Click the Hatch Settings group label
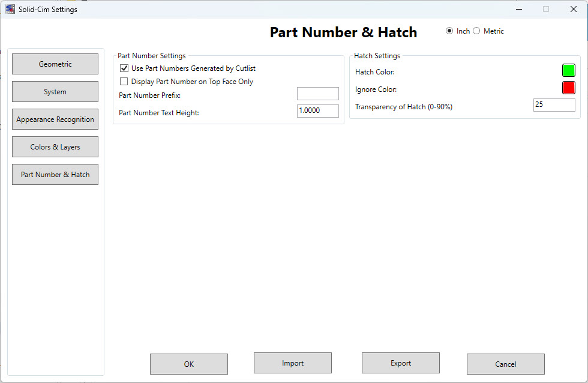The width and height of the screenshot is (588, 383). 377,55
